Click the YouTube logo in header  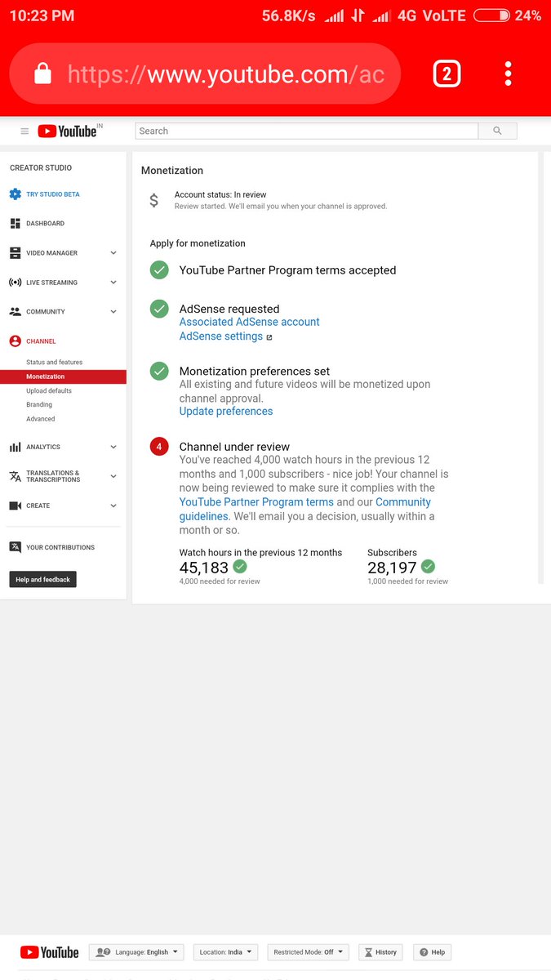coord(67,131)
